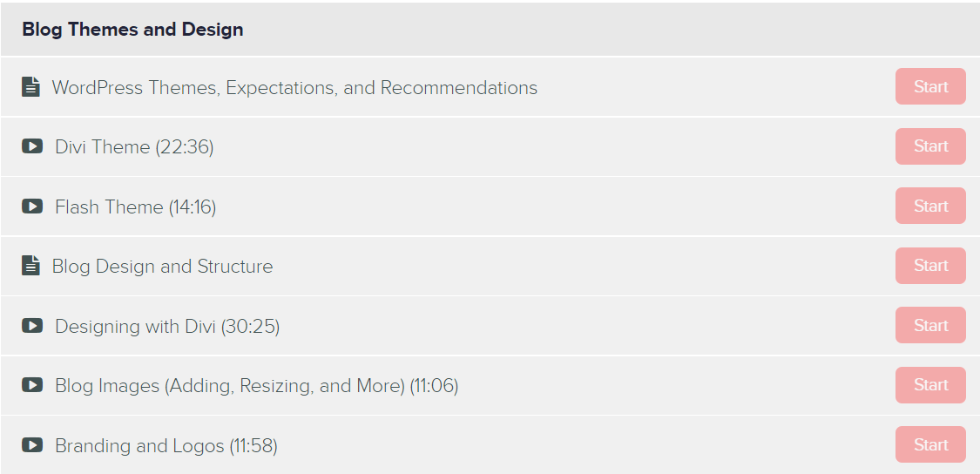Start the Designing with Divi video

(x=930, y=325)
